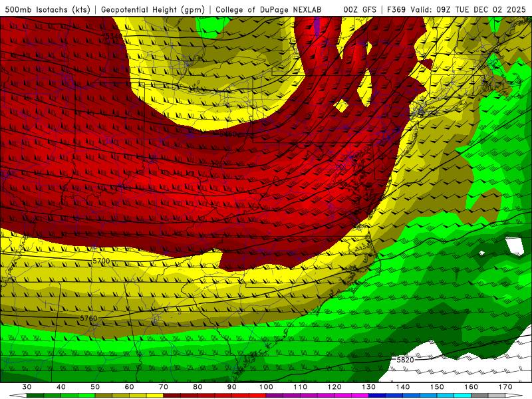532x399 pixels.
Task: Select the bright green 45–50 kt swatch
Action: pyautogui.click(x=86, y=396)
